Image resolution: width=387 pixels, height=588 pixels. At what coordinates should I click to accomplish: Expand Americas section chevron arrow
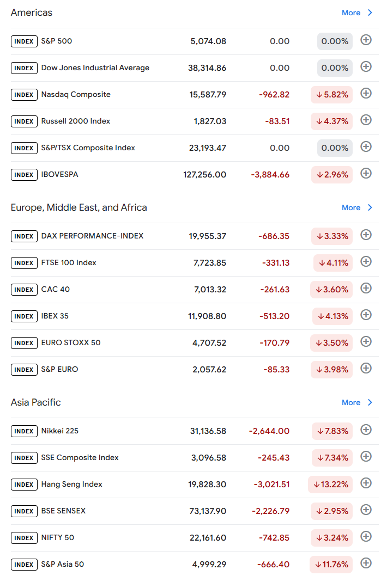click(x=370, y=13)
